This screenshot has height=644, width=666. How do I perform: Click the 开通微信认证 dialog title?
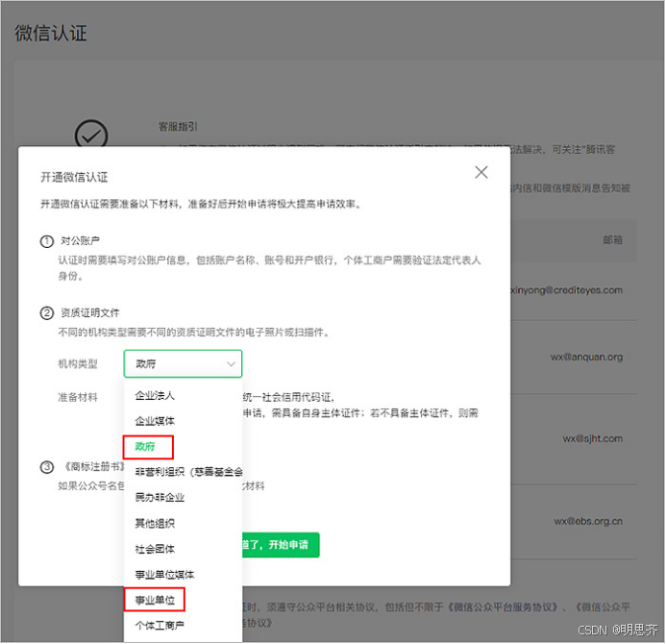pos(74,177)
